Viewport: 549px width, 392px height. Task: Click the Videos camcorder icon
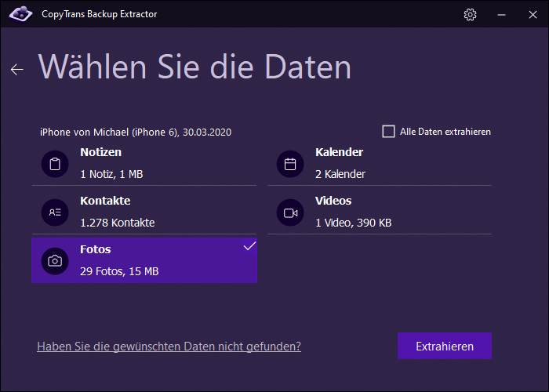click(290, 212)
